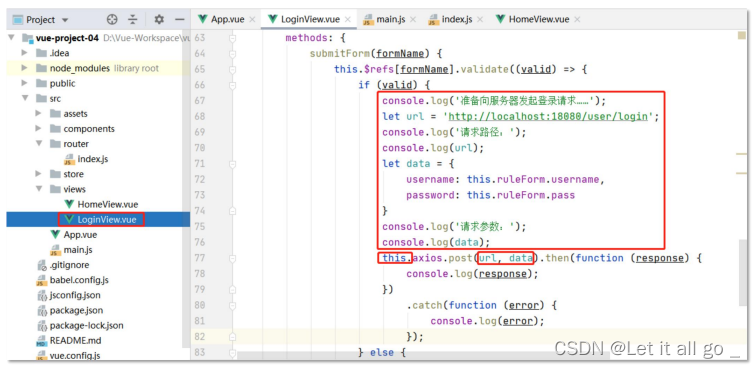Select README.md in tree
The height and width of the screenshot is (368, 755).
click(75, 340)
